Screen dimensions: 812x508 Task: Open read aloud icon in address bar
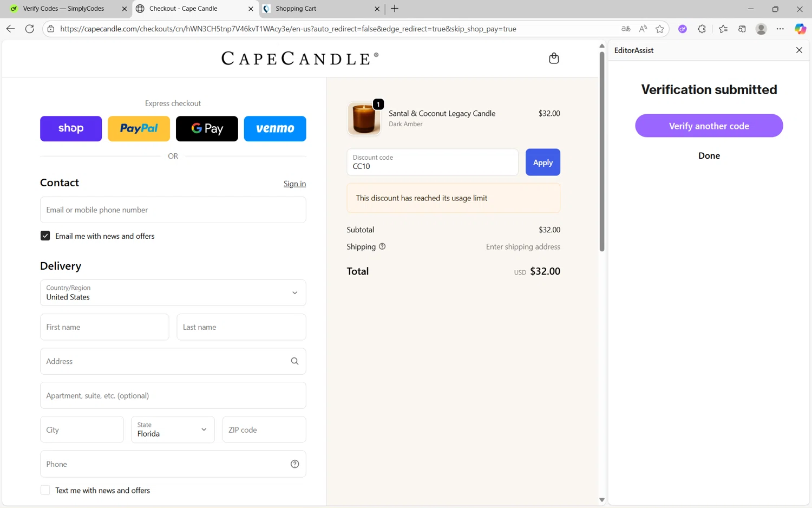point(643,29)
